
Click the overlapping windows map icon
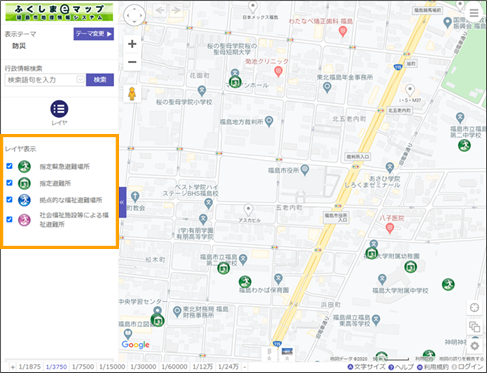coord(474,326)
